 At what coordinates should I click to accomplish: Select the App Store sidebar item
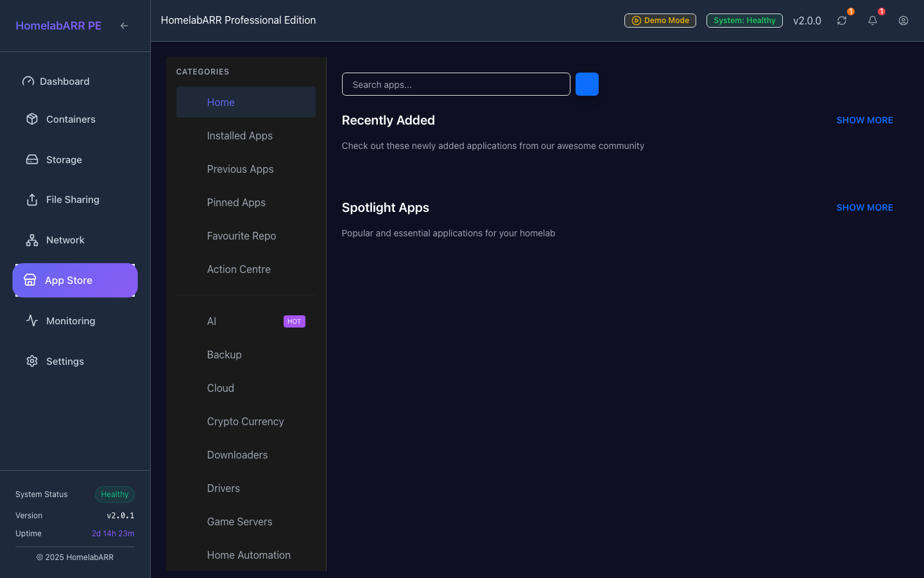[x=75, y=281]
